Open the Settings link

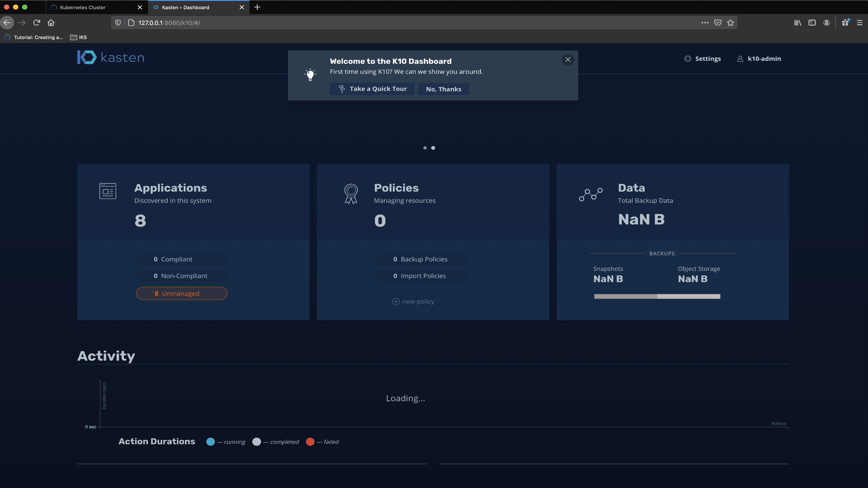point(708,59)
